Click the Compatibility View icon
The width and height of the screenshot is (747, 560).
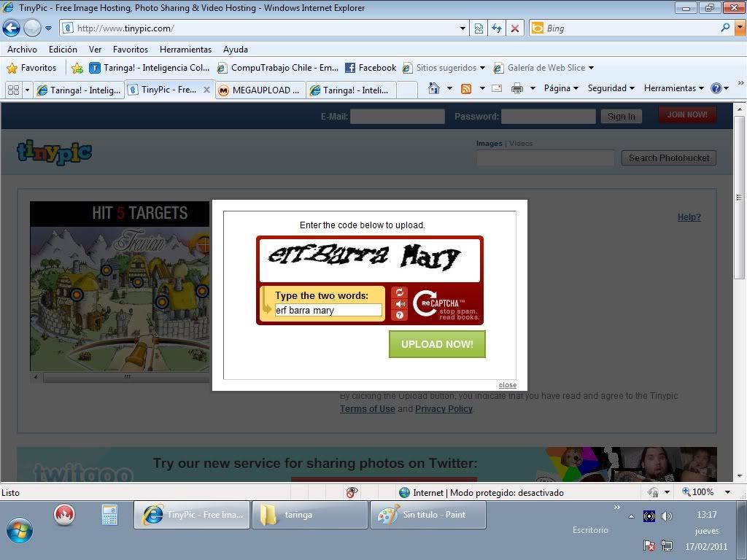point(479,28)
